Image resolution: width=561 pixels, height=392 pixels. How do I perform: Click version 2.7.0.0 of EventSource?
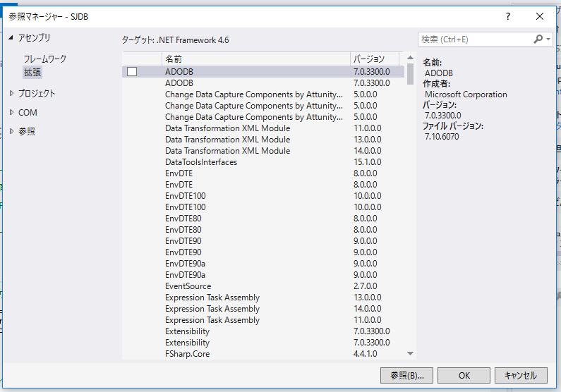pyautogui.click(x=366, y=286)
